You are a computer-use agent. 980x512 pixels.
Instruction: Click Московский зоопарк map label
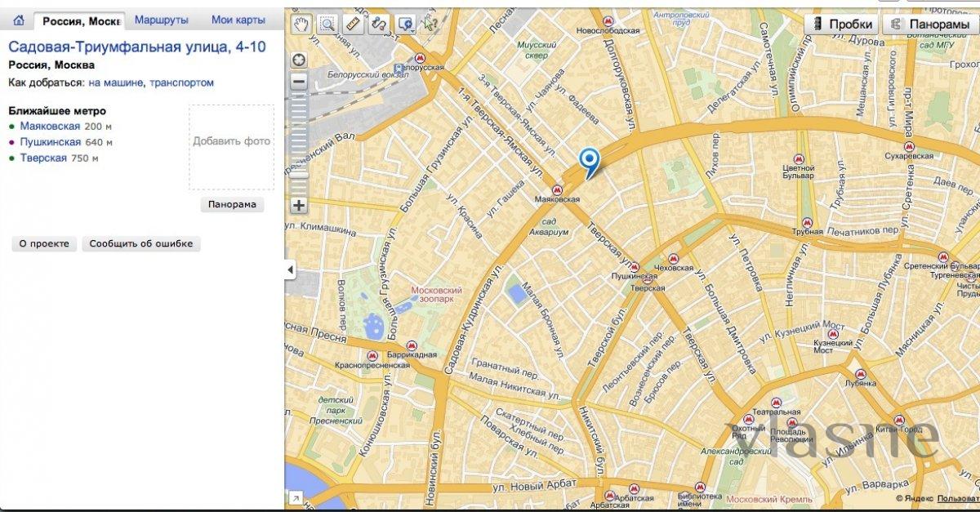click(436, 294)
